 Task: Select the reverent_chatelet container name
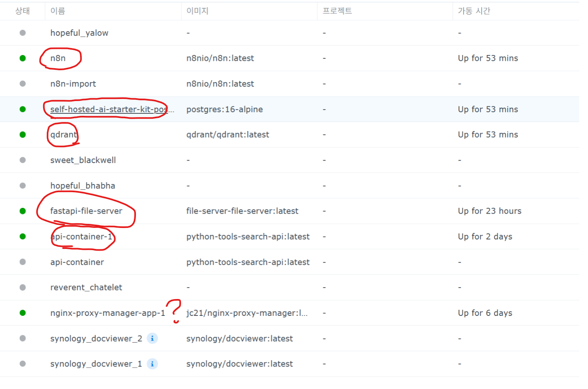[86, 288]
